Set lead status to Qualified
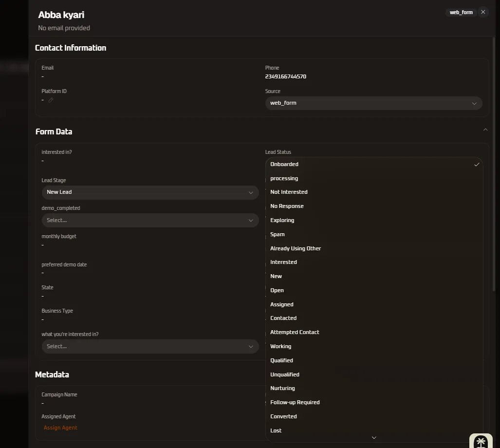500x448 pixels. pyautogui.click(x=374, y=360)
